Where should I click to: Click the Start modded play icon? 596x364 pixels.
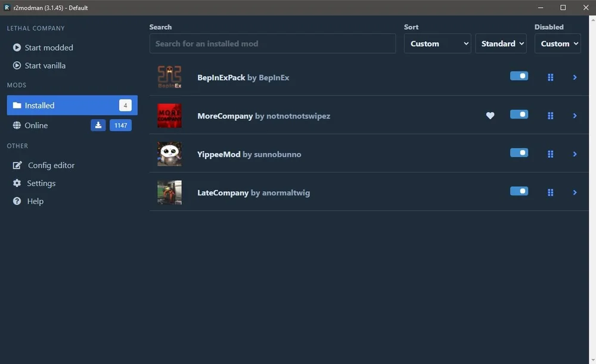[x=17, y=48]
